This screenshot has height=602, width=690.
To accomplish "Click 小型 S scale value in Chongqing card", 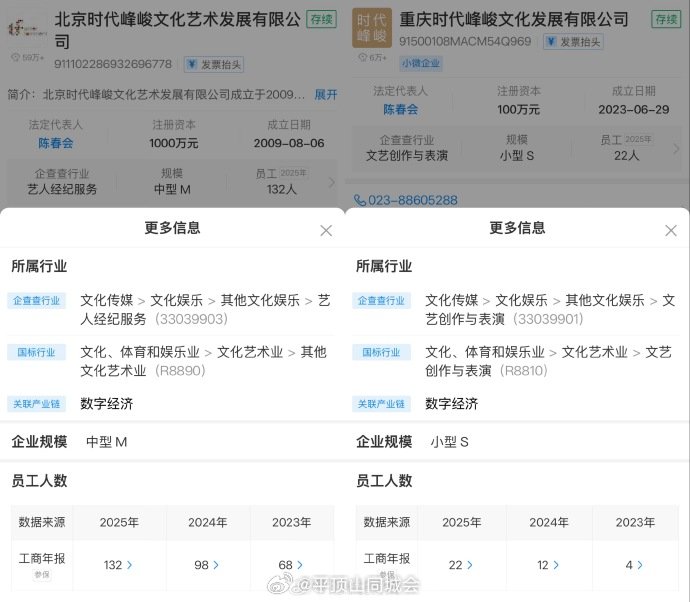I will 517,156.
